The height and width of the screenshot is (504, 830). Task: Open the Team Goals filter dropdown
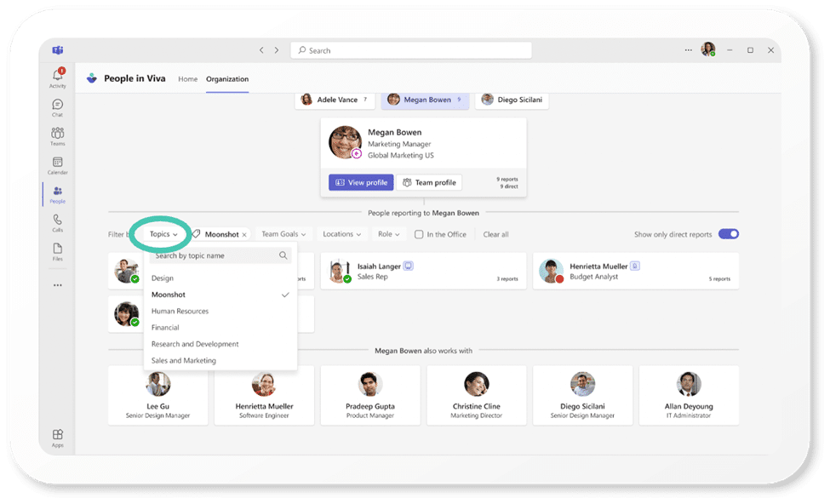[283, 234]
